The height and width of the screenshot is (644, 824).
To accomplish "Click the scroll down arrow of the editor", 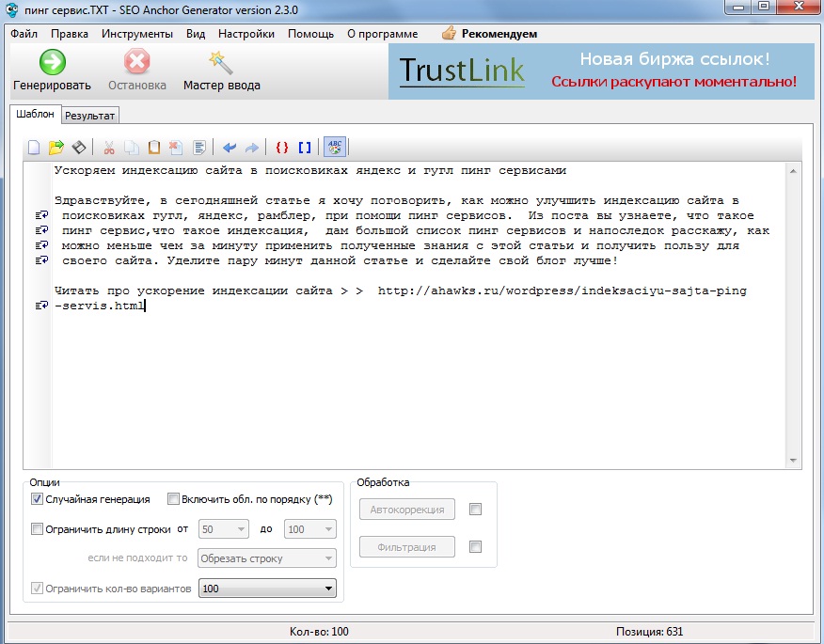I will point(794,461).
